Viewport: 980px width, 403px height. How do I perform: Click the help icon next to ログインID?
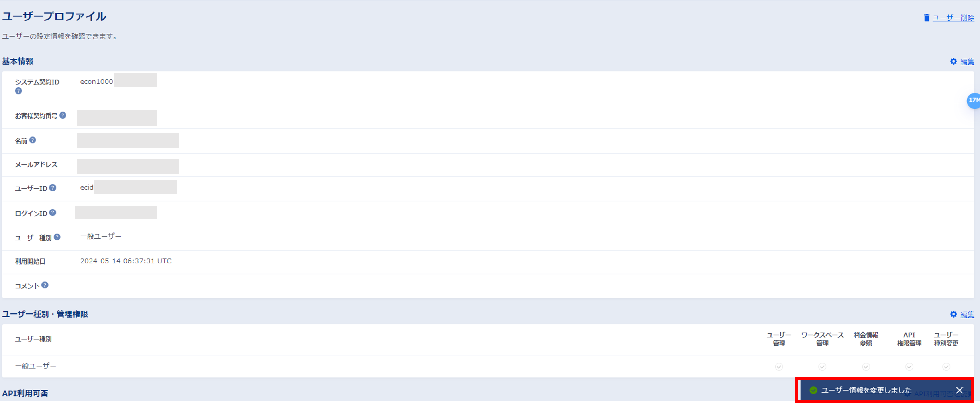[x=53, y=213]
